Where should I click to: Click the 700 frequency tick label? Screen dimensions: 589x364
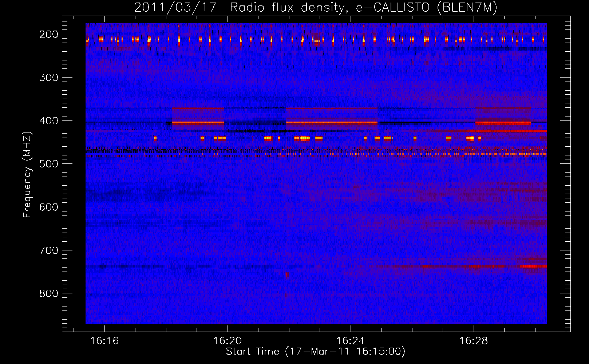tap(49, 250)
